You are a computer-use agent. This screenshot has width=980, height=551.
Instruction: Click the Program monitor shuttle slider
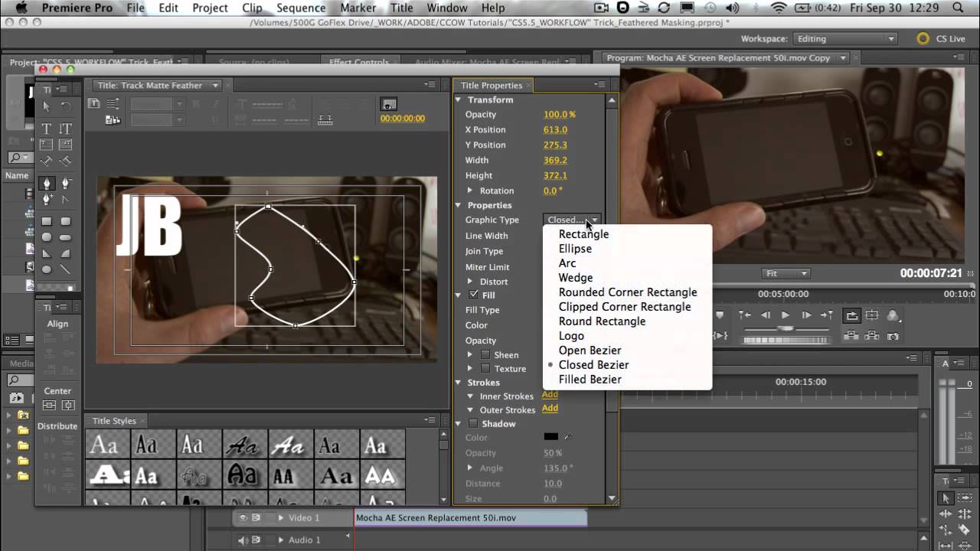coord(786,328)
